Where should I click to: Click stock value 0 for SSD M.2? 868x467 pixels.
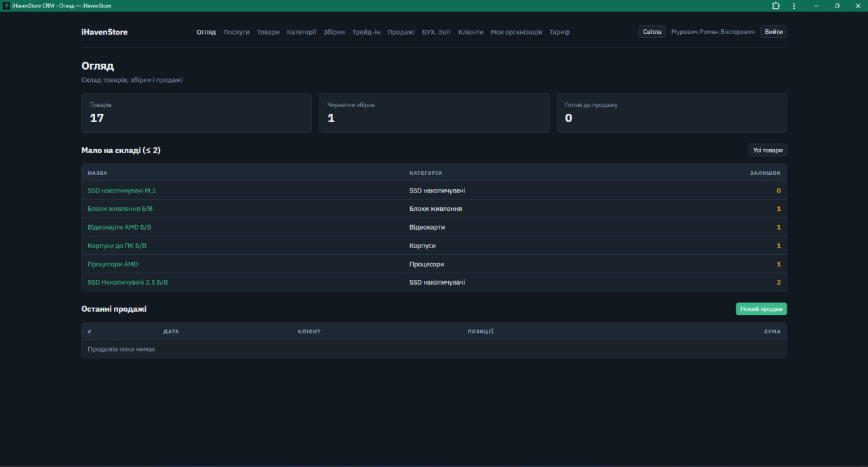coord(778,190)
